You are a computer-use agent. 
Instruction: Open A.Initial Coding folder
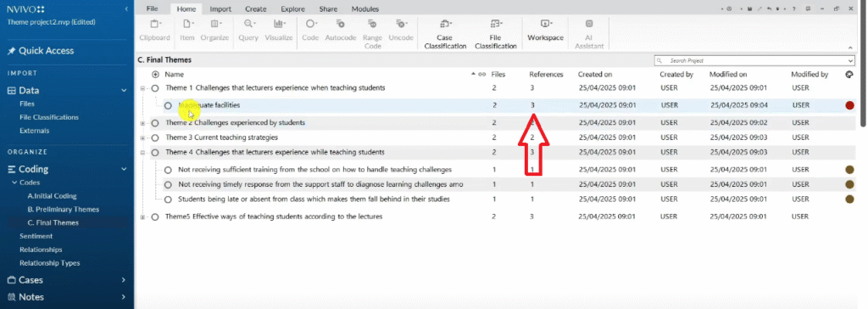(52, 196)
